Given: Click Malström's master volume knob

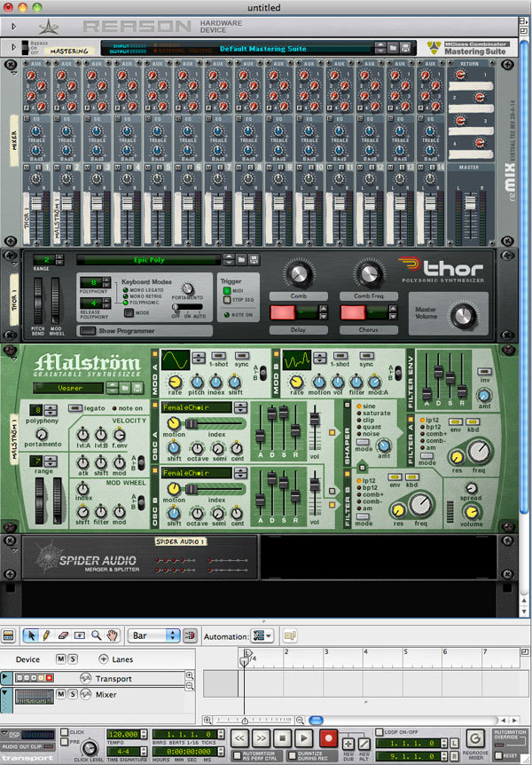Looking at the screenshot, I should tap(471, 512).
